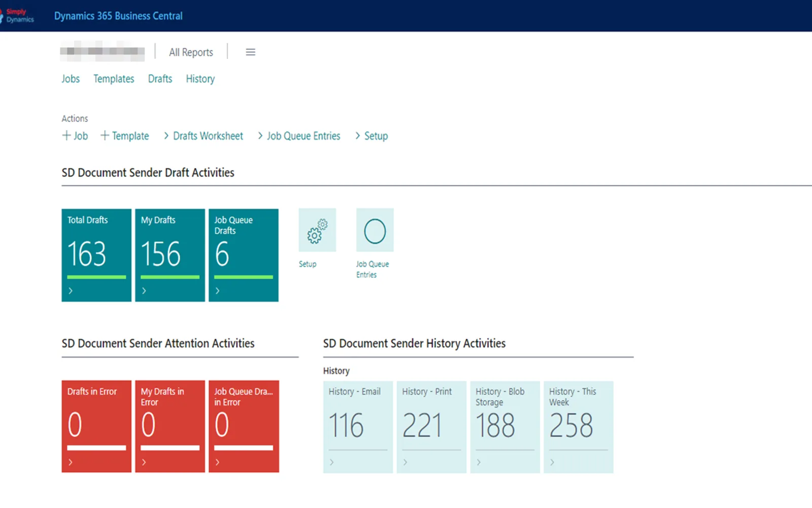Expand the Job Queue Drafts tile chevron
The image size is (812, 508).
(x=218, y=291)
